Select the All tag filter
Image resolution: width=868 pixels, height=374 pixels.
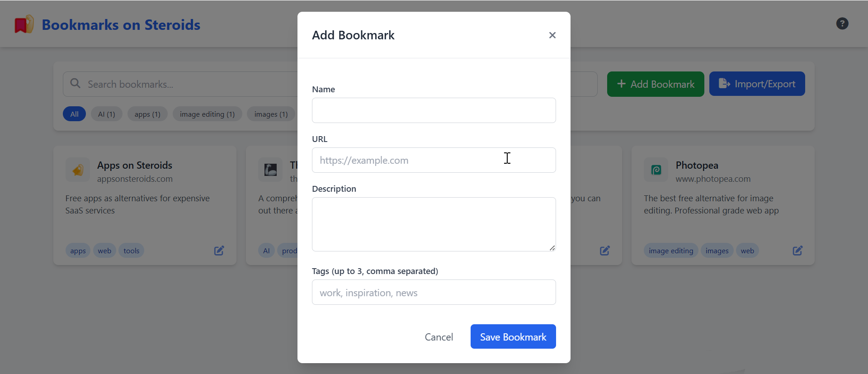[x=74, y=114]
